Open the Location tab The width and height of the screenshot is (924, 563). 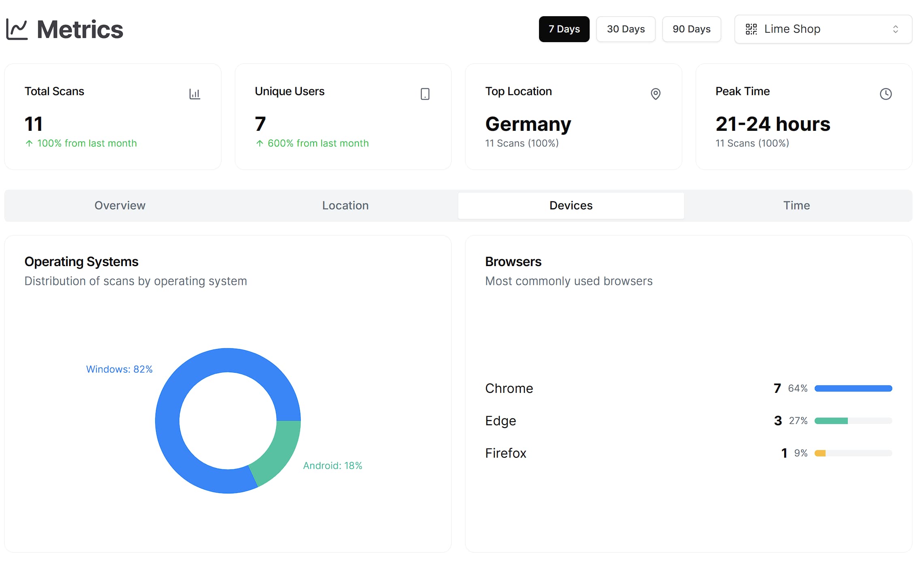345,205
